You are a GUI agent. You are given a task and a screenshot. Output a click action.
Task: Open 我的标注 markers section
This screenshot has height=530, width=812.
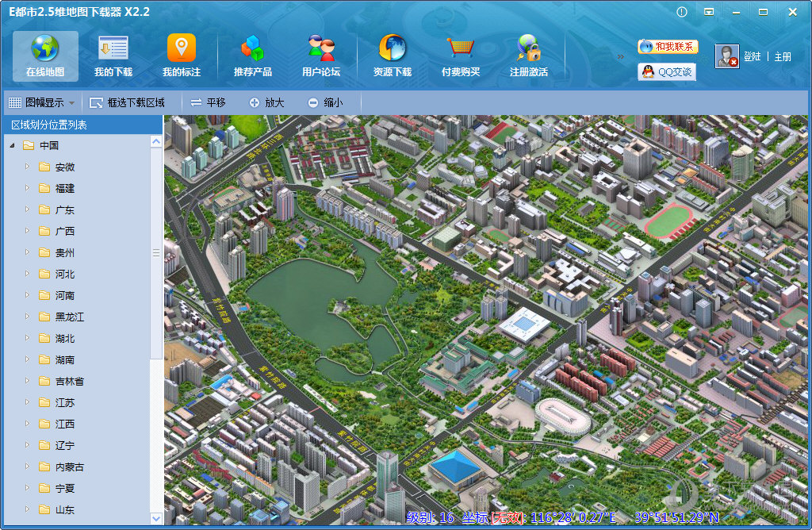click(182, 56)
